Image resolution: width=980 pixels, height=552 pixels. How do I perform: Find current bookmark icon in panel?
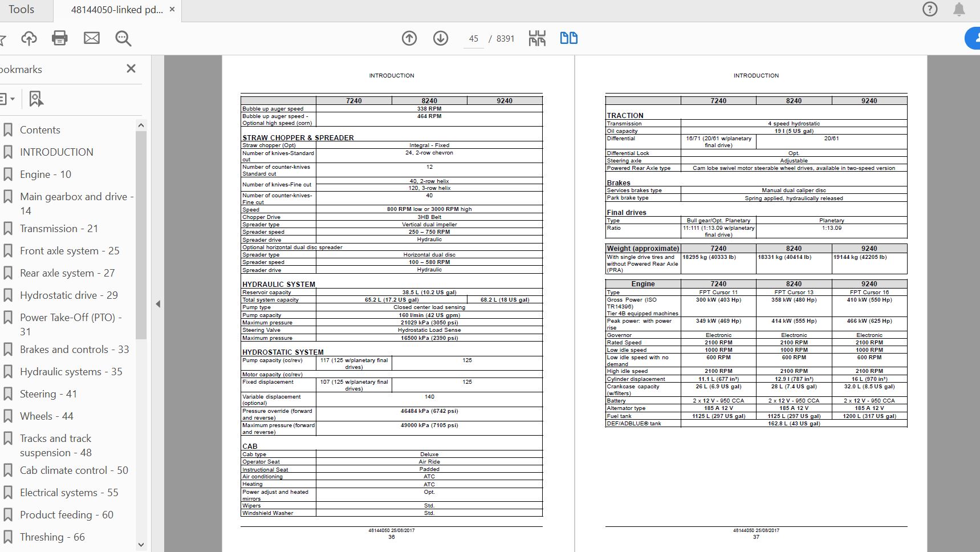[x=36, y=99]
